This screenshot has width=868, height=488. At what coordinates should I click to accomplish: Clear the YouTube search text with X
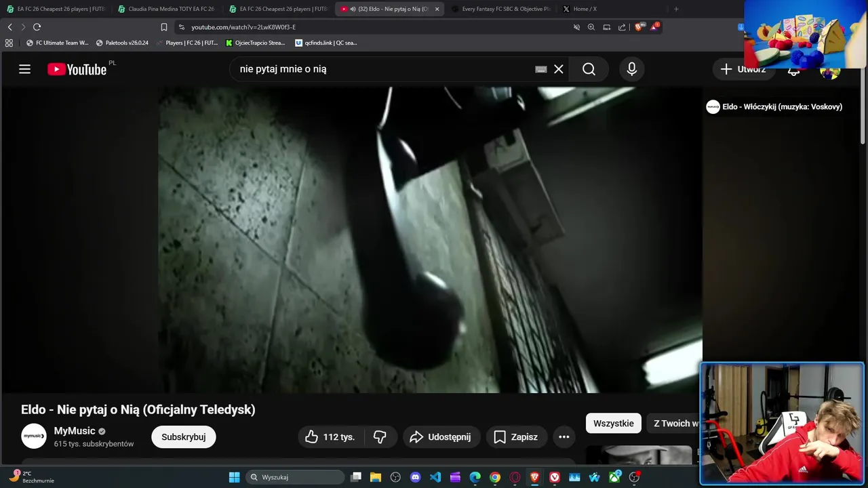[x=559, y=69]
